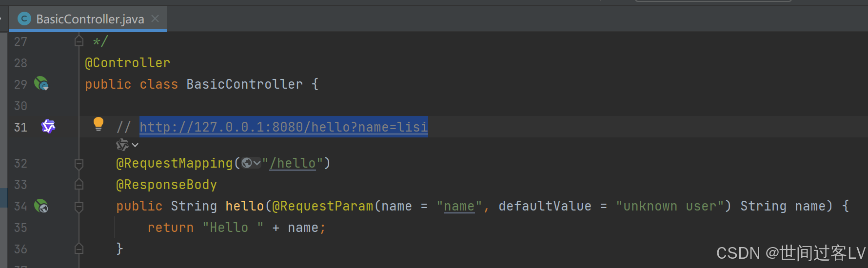
Task: Click the @ResponseBody annotation
Action: [x=166, y=185]
